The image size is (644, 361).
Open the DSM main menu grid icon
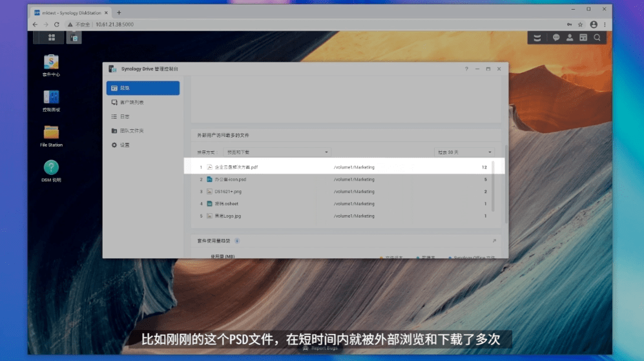coord(51,37)
